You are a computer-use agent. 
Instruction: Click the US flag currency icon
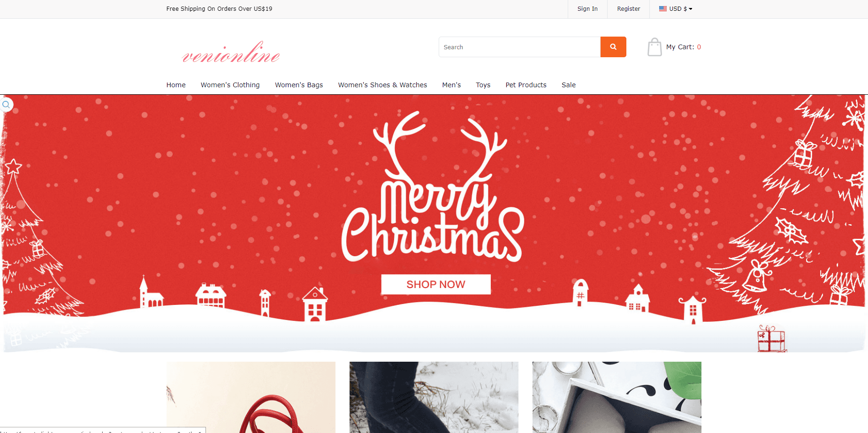(x=663, y=8)
